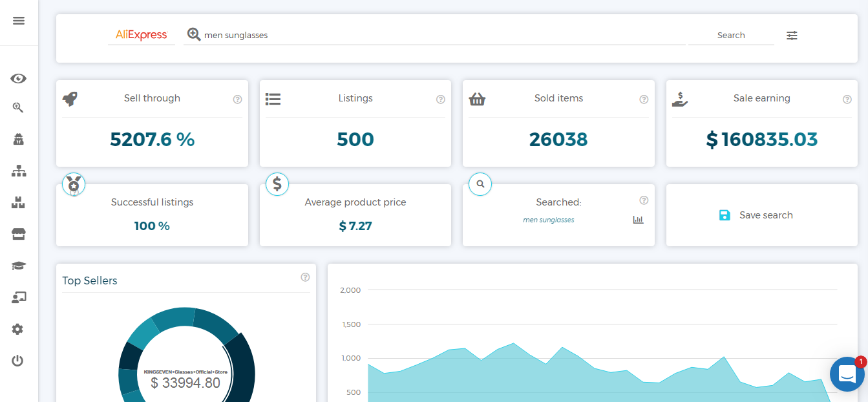The height and width of the screenshot is (402, 868).
Task: Open the magnifier research icon in sidebar
Action: click(18, 108)
